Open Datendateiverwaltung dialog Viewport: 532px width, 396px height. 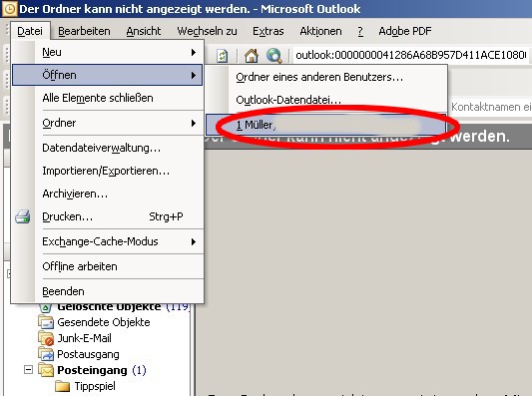(108, 148)
